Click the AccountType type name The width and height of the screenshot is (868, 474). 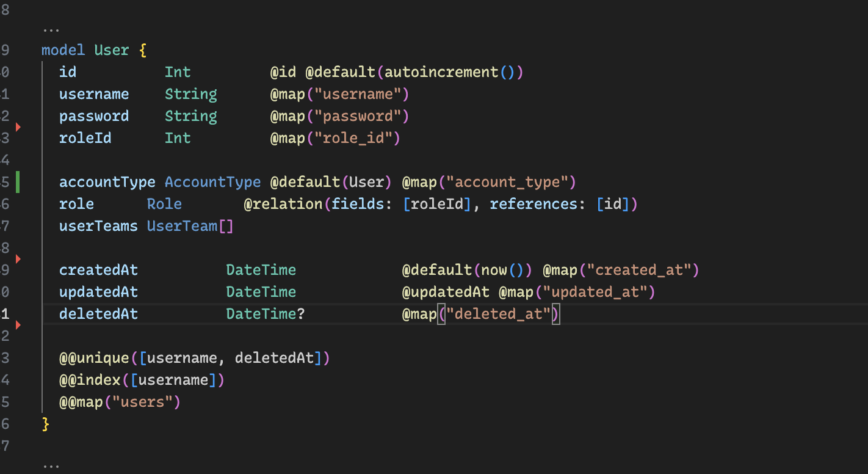(x=213, y=182)
